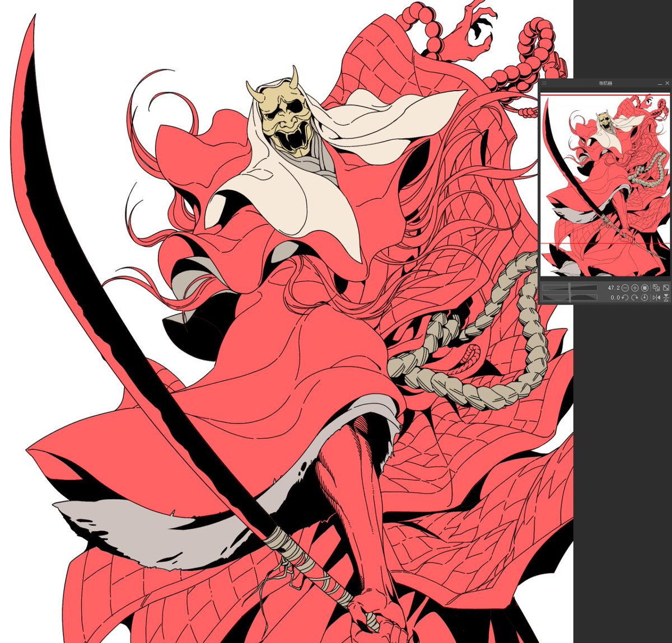This screenshot has width=672, height=643.
Task: Click the zoom in plus icon
Action: [x=635, y=288]
